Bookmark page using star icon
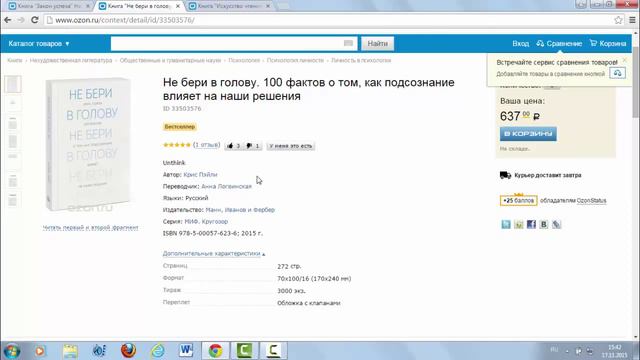The height and width of the screenshot is (360, 640). click(618, 20)
